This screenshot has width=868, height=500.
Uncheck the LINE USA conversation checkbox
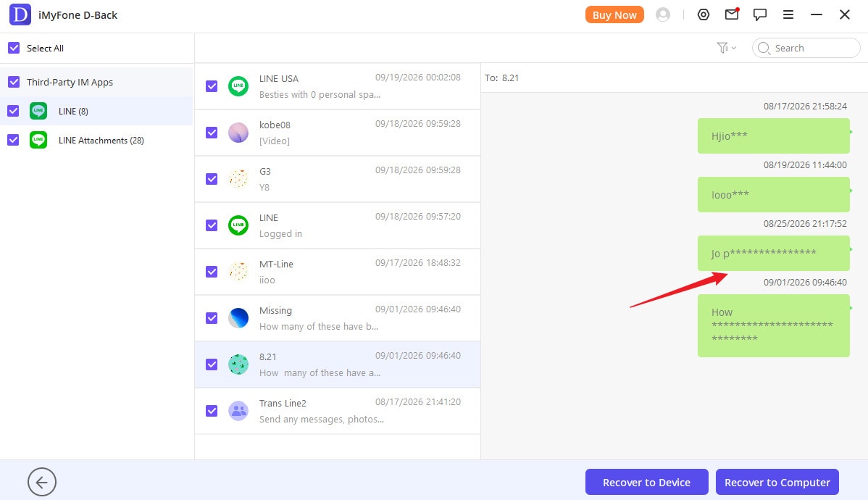click(x=212, y=86)
